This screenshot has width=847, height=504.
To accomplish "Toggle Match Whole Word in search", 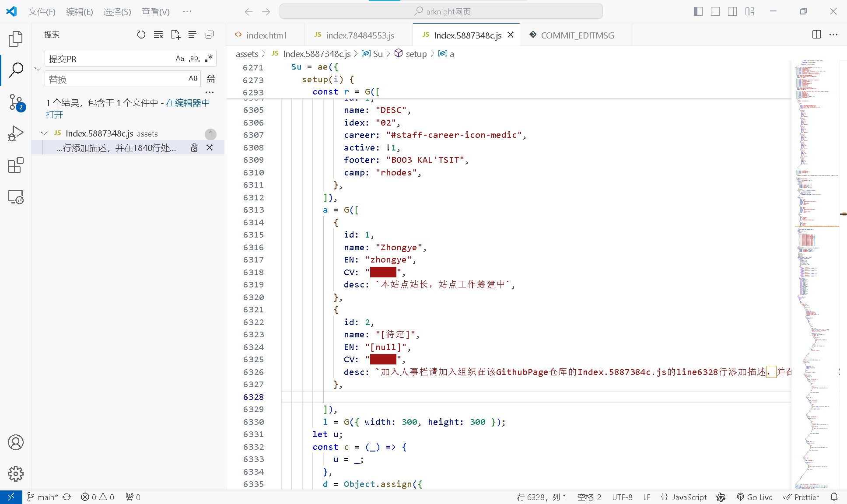I will coord(194,58).
